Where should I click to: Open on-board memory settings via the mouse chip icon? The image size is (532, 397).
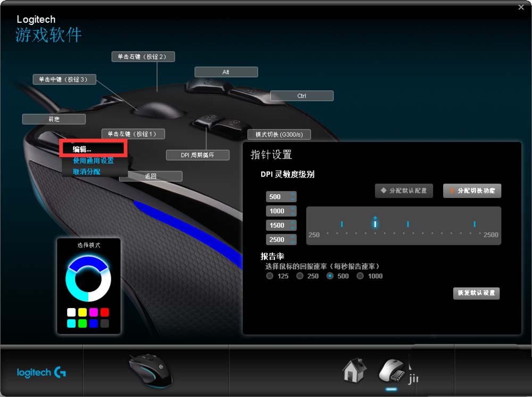392,371
